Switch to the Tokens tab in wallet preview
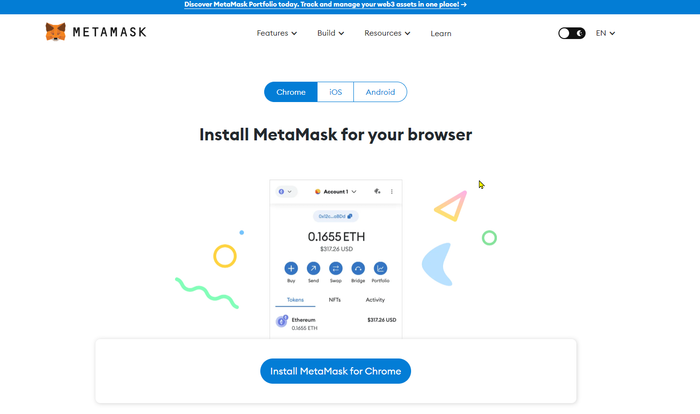Image resolution: width=700 pixels, height=414 pixels. 295,300
